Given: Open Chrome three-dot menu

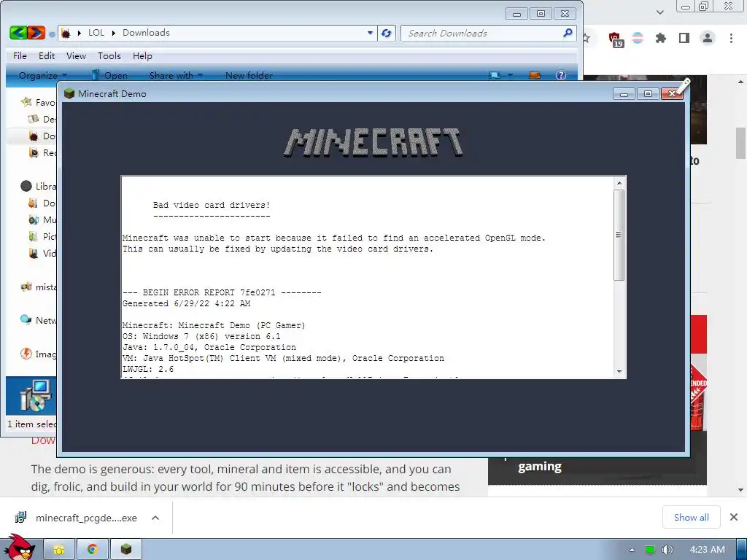Looking at the screenshot, I should [731, 38].
